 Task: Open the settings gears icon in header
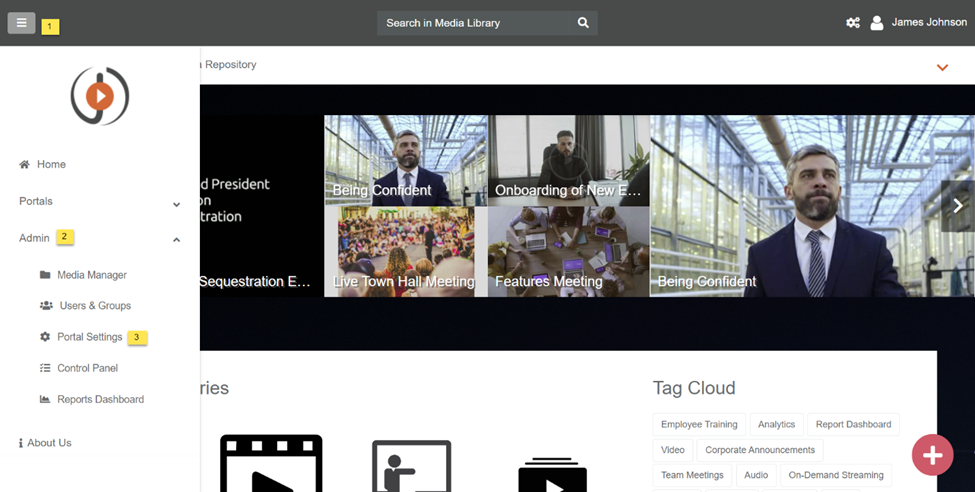(853, 22)
